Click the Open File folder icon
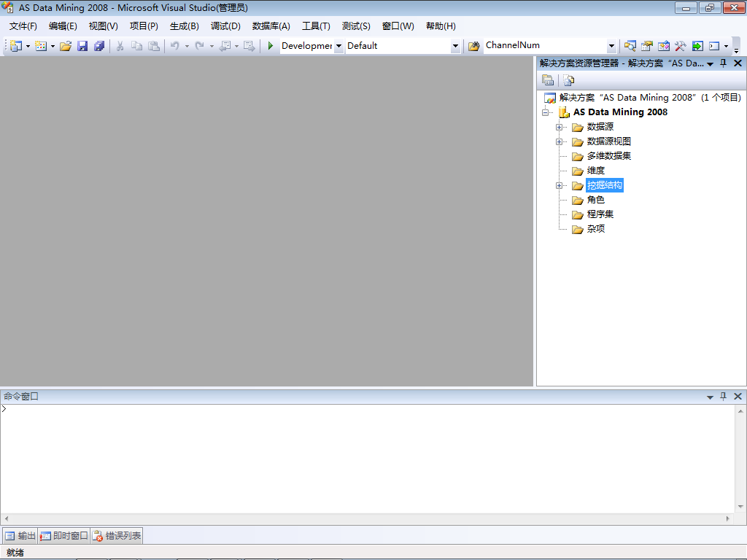Image resolution: width=747 pixels, height=560 pixels. (66, 46)
